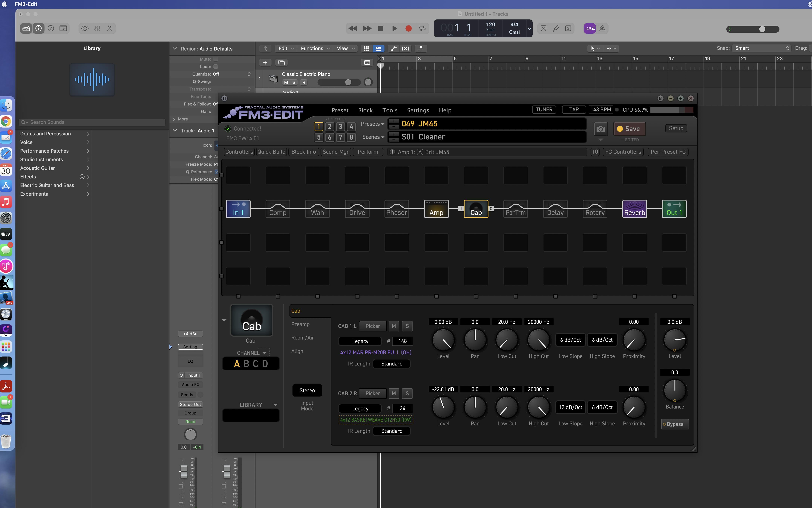The image size is (812, 508).
Task: Click the Logic Cycle button
Action: 422,29
